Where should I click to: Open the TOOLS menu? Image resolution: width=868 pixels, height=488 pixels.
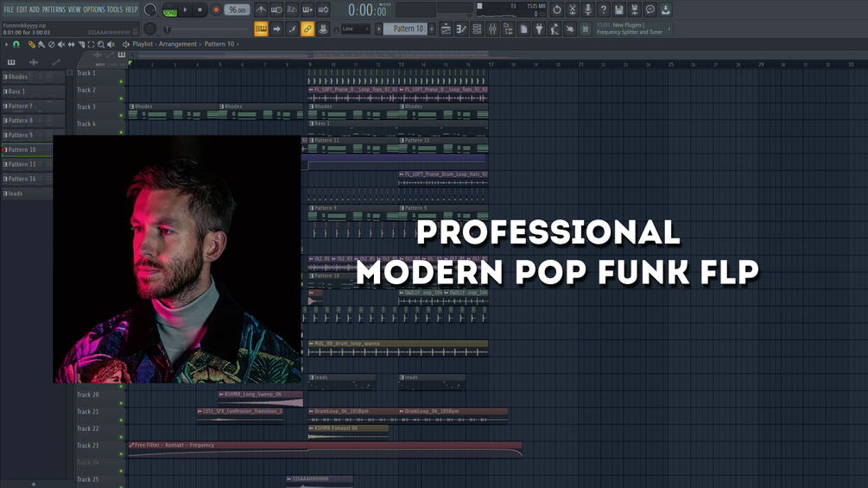[115, 10]
